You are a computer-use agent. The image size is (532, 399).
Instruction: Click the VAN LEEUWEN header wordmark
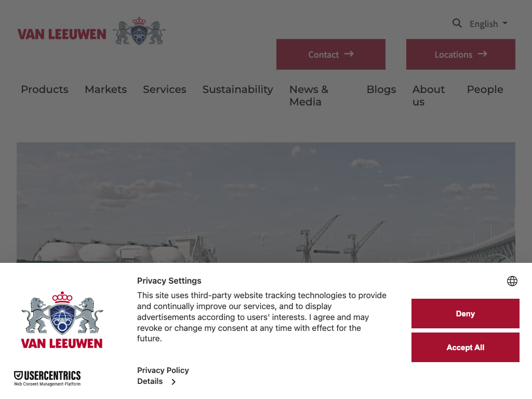[62, 34]
